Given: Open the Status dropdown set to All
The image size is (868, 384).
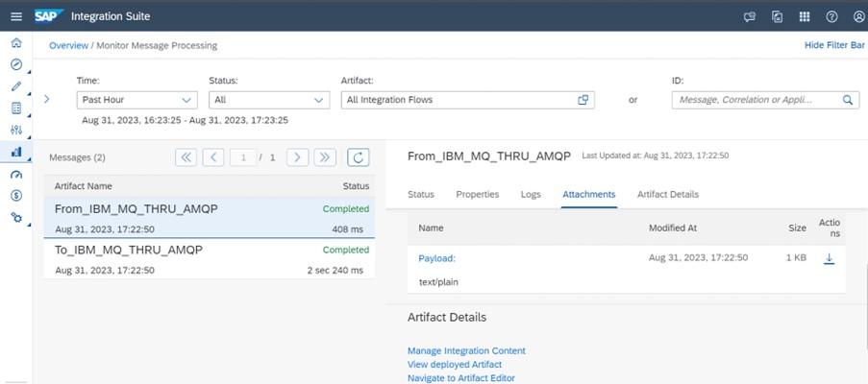Looking at the screenshot, I should [x=269, y=100].
